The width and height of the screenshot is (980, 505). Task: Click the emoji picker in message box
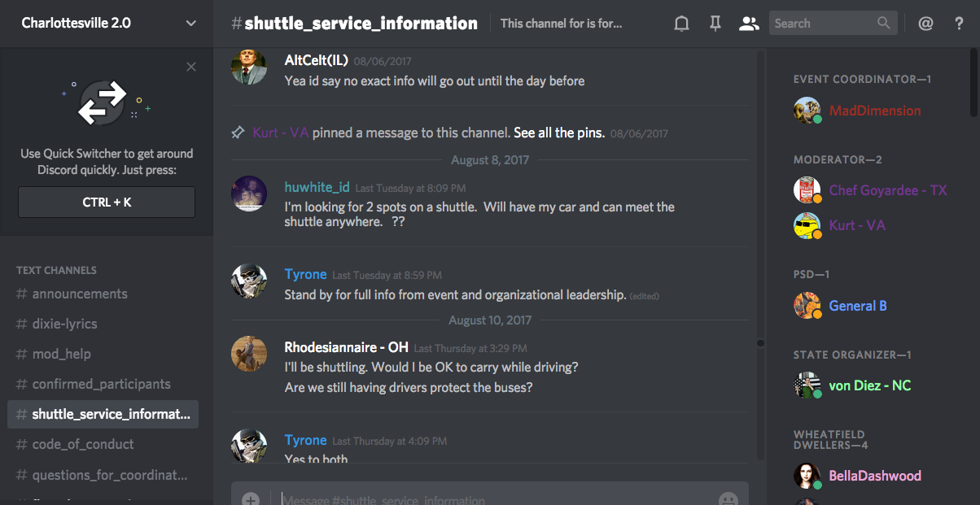728,498
